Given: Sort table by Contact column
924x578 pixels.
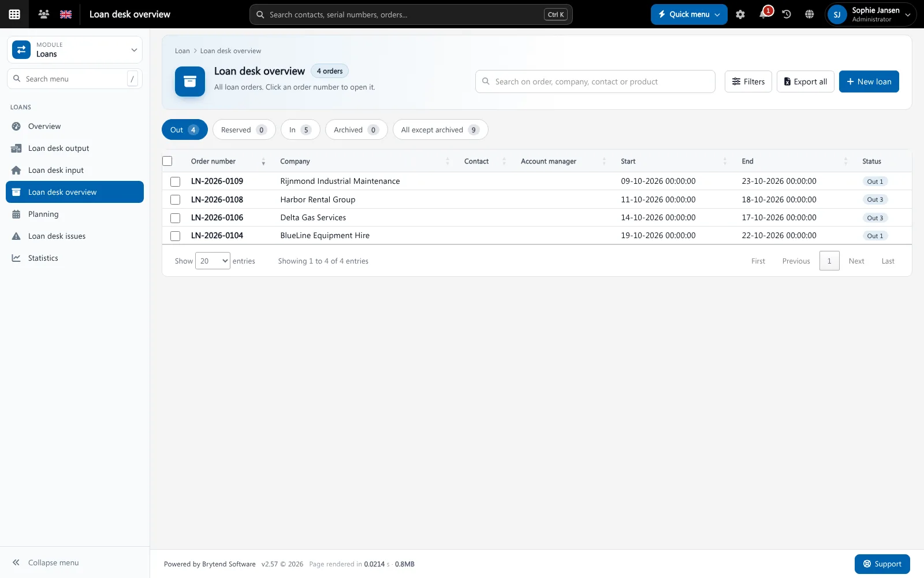Looking at the screenshot, I should click(x=485, y=161).
